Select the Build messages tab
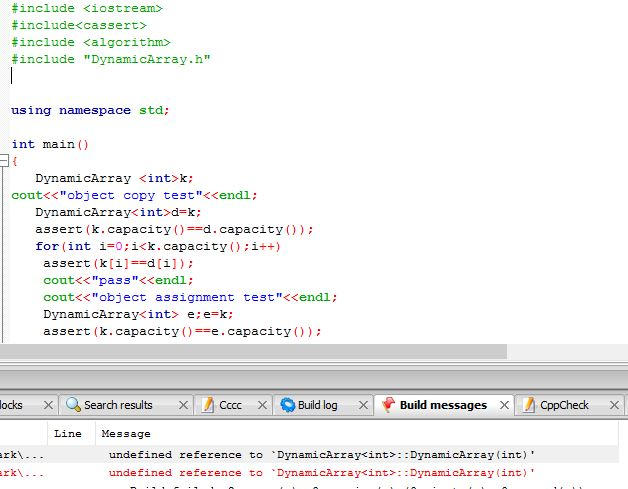The width and height of the screenshot is (628, 489). (443, 405)
